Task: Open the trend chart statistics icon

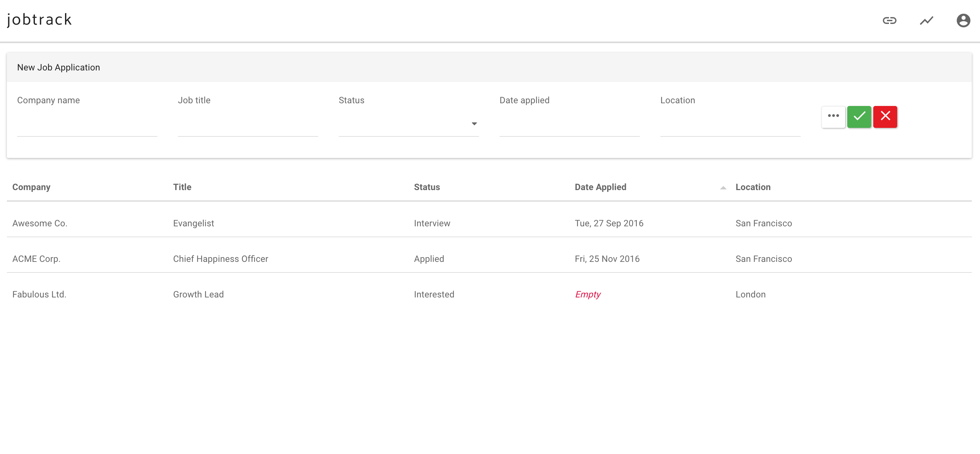Action: [x=926, y=21]
